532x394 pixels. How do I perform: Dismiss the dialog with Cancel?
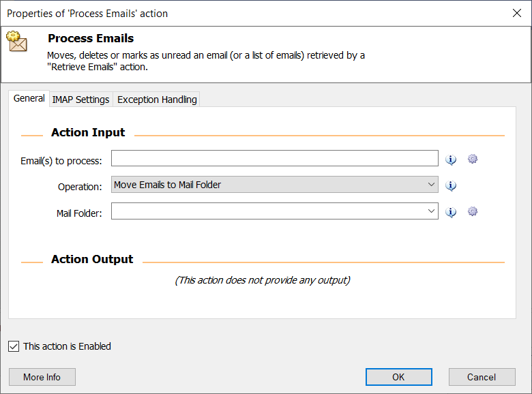[x=482, y=377]
